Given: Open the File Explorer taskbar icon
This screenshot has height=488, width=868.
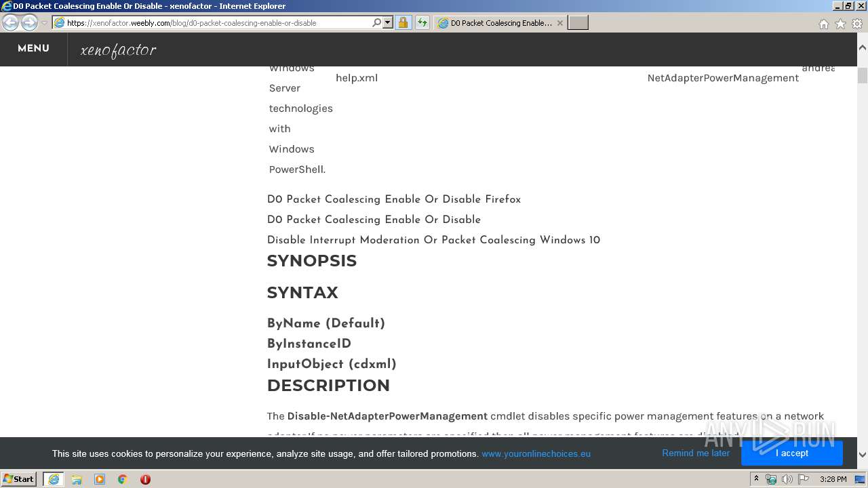Looking at the screenshot, I should pyautogui.click(x=77, y=479).
